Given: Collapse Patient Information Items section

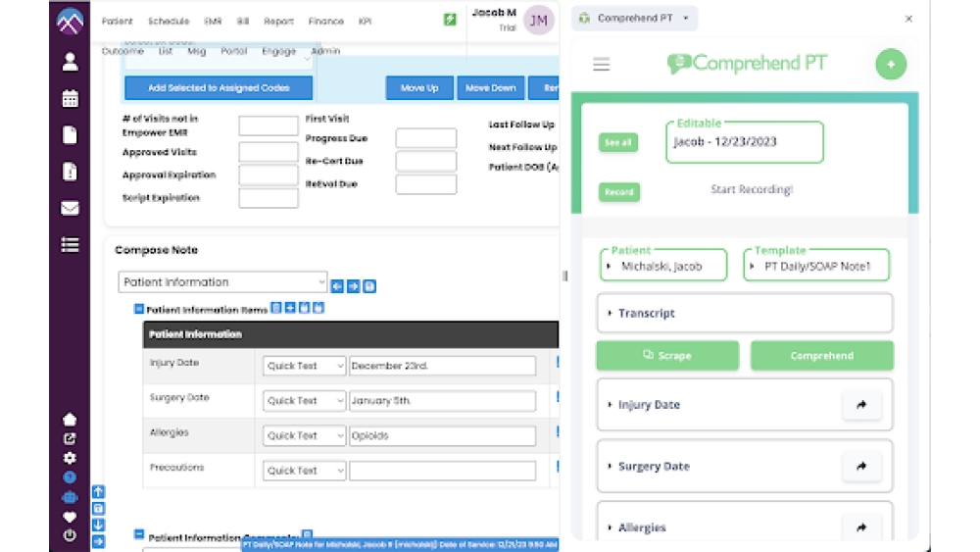Looking at the screenshot, I should pyautogui.click(x=139, y=309).
